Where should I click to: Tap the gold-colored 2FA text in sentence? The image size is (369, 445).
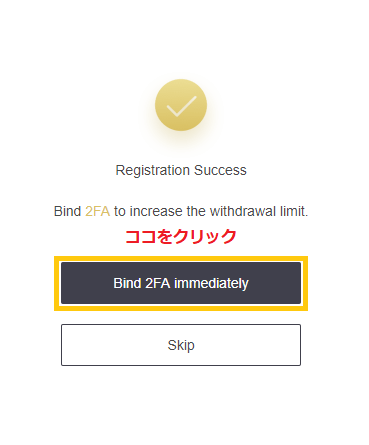[97, 211]
